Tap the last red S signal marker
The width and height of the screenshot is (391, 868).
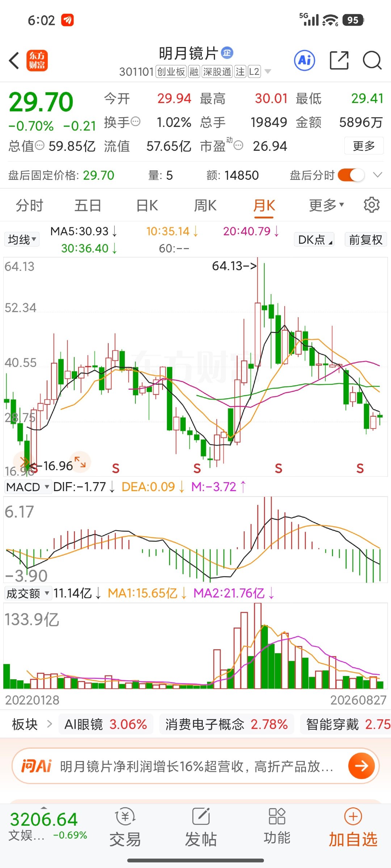[360, 468]
